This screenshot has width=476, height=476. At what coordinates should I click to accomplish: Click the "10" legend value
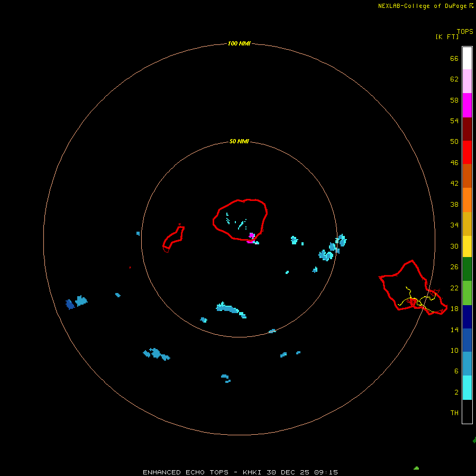[454, 350]
